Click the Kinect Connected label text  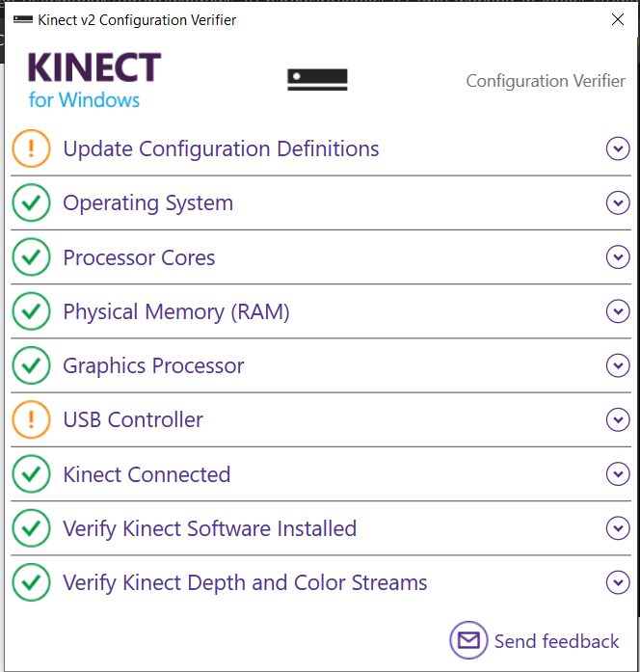pos(147,474)
